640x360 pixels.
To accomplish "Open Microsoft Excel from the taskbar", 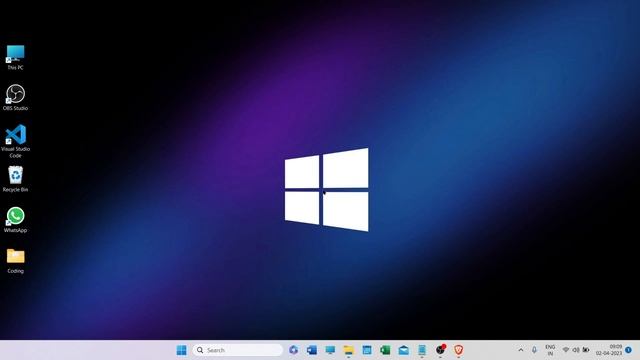I will (385, 350).
